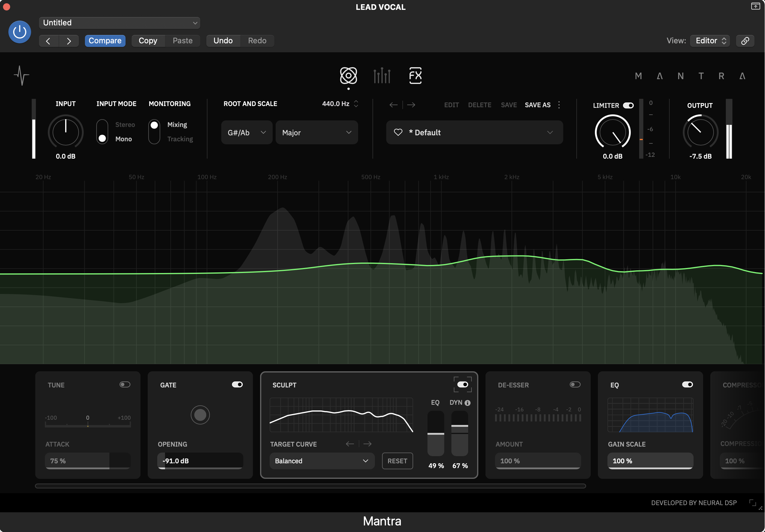
Task: Select next target curve arrow
Action: click(x=367, y=444)
